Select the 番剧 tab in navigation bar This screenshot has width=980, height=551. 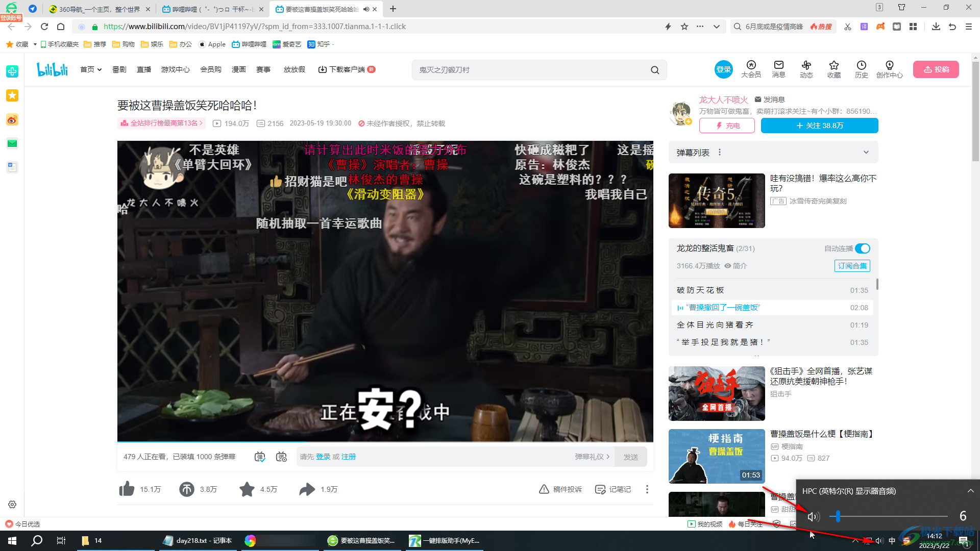coord(119,69)
